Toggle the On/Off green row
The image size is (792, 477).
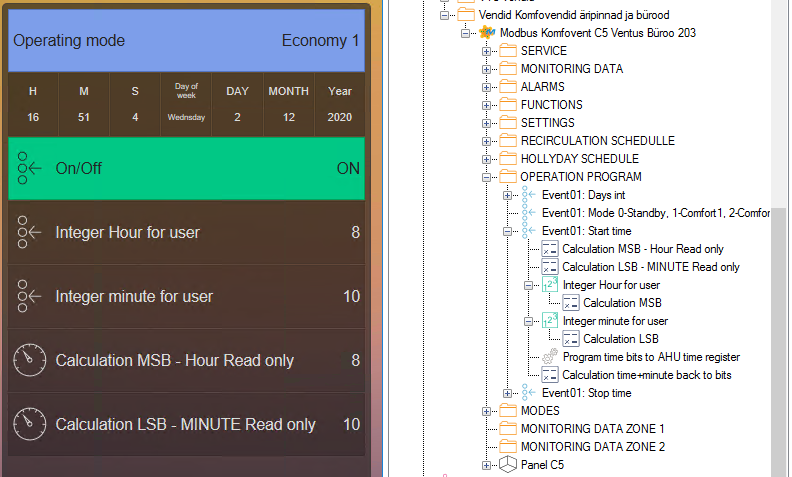coord(187,168)
